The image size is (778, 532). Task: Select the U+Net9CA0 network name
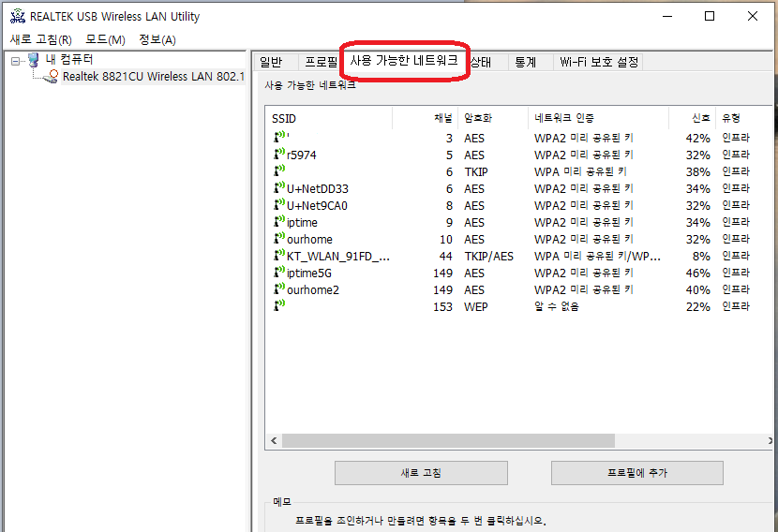(317, 206)
